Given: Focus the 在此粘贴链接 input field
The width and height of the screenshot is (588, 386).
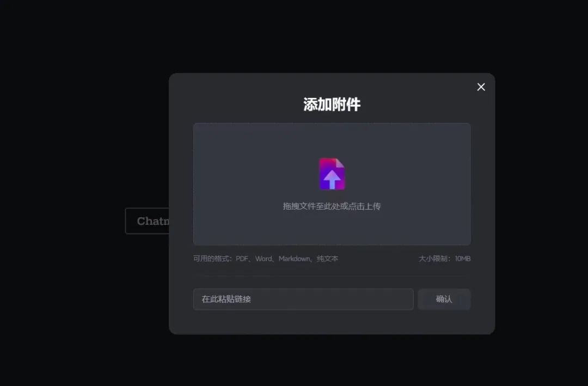Looking at the screenshot, I should (303, 299).
